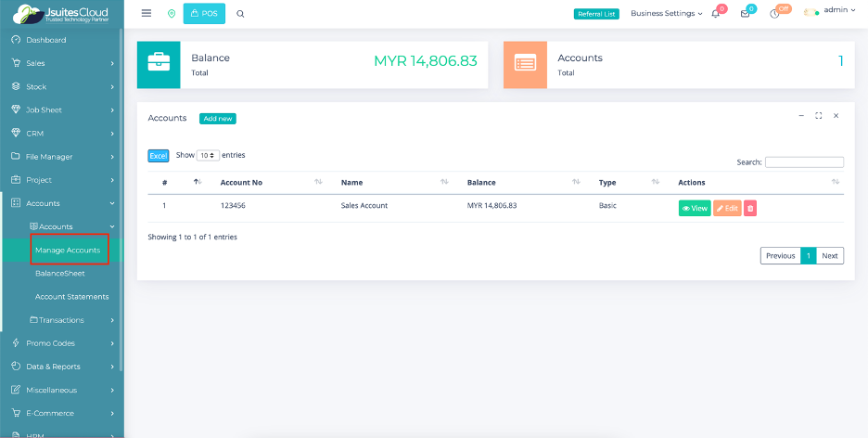
Task: Open the Business Settings dropdown
Action: pyautogui.click(x=666, y=14)
